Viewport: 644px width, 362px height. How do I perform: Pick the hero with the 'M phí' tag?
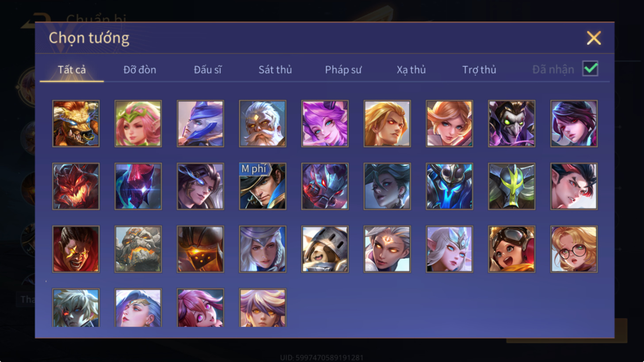(x=263, y=186)
